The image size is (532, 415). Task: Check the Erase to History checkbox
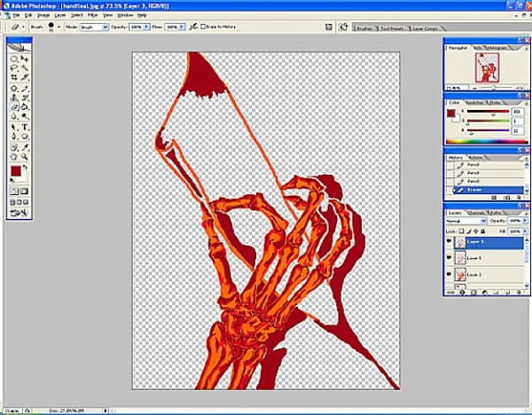(203, 27)
